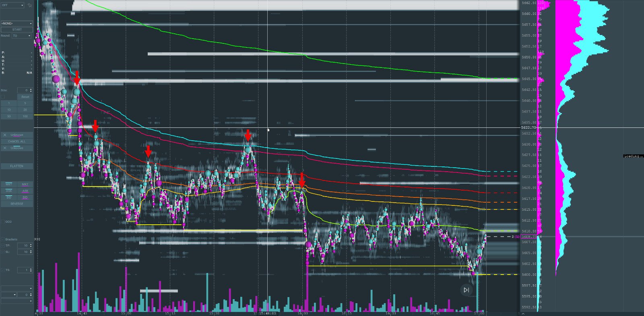Click the FLATTEN button

pyautogui.click(x=17, y=166)
